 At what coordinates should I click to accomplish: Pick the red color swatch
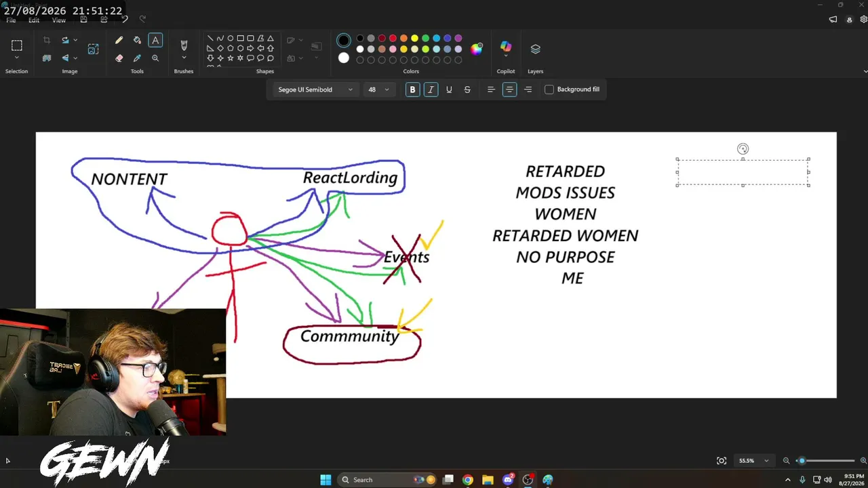click(x=393, y=39)
